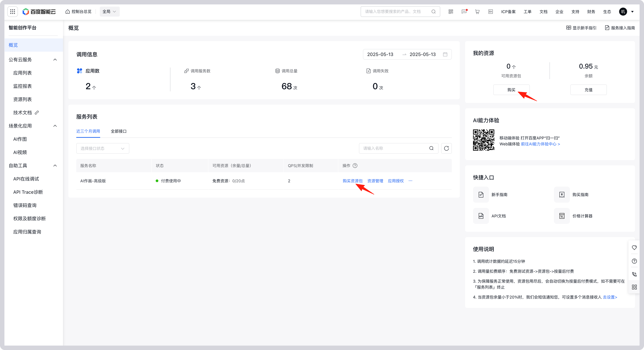
Task: Open the 选择接口状态 dropdown
Action: pos(102,148)
